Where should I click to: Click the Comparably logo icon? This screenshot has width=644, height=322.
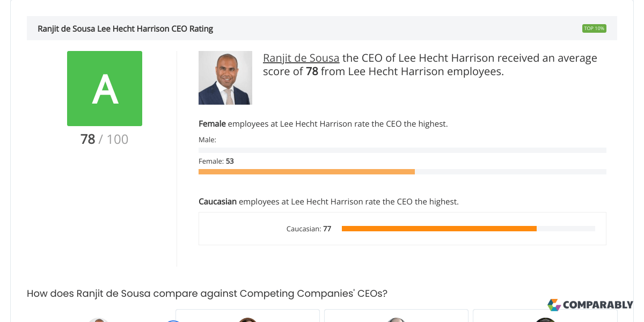pos(554,305)
